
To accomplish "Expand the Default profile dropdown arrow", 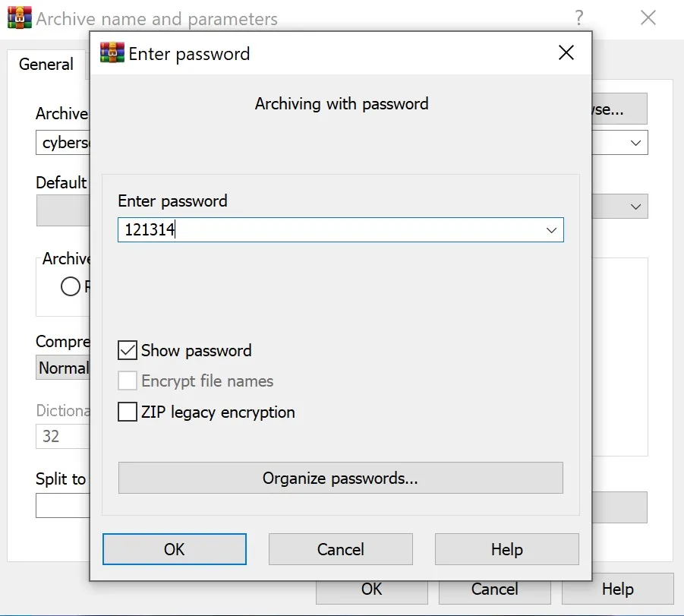I will (x=635, y=207).
